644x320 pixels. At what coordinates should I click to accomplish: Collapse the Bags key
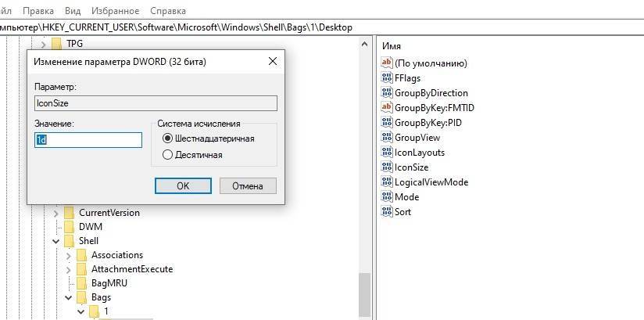[69, 297]
